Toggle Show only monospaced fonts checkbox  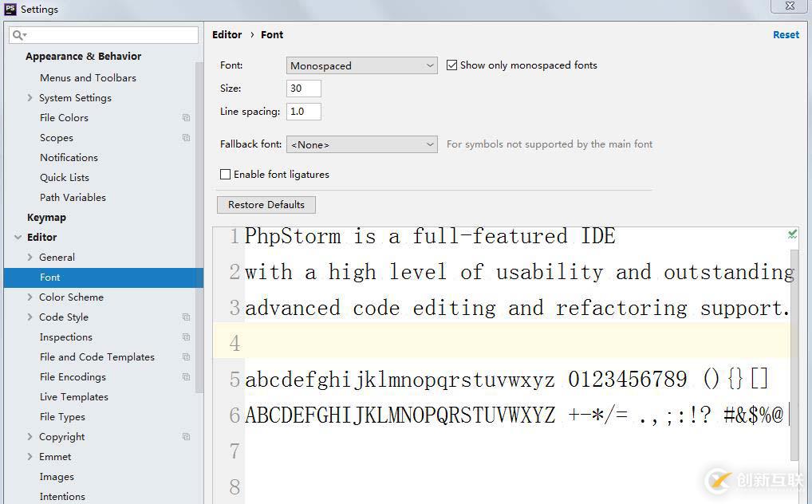[x=452, y=65]
